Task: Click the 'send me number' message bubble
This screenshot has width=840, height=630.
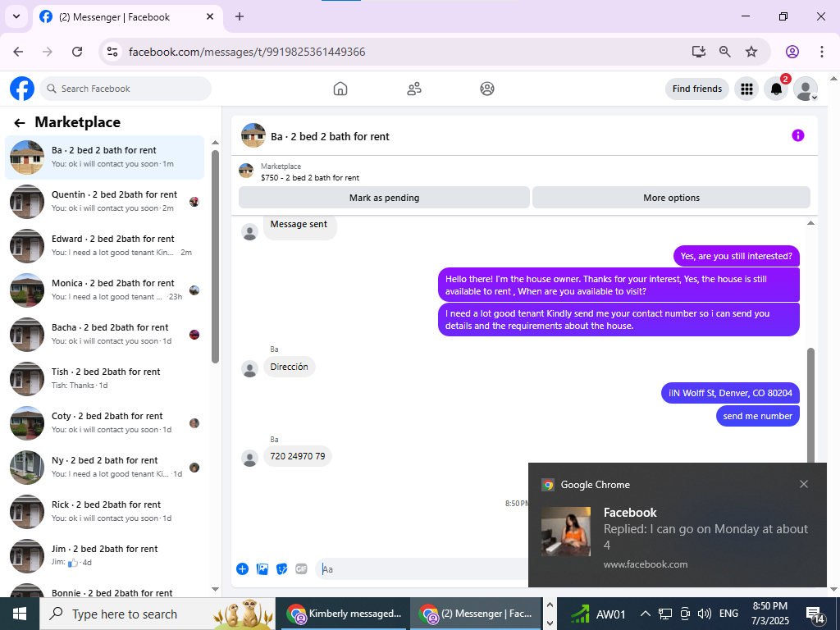Action: (757, 416)
